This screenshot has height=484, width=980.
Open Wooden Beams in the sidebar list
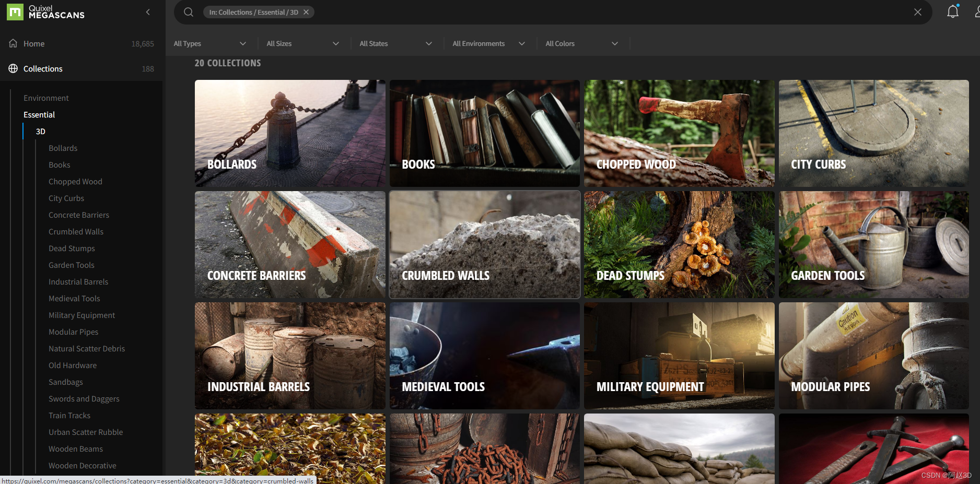click(x=76, y=448)
